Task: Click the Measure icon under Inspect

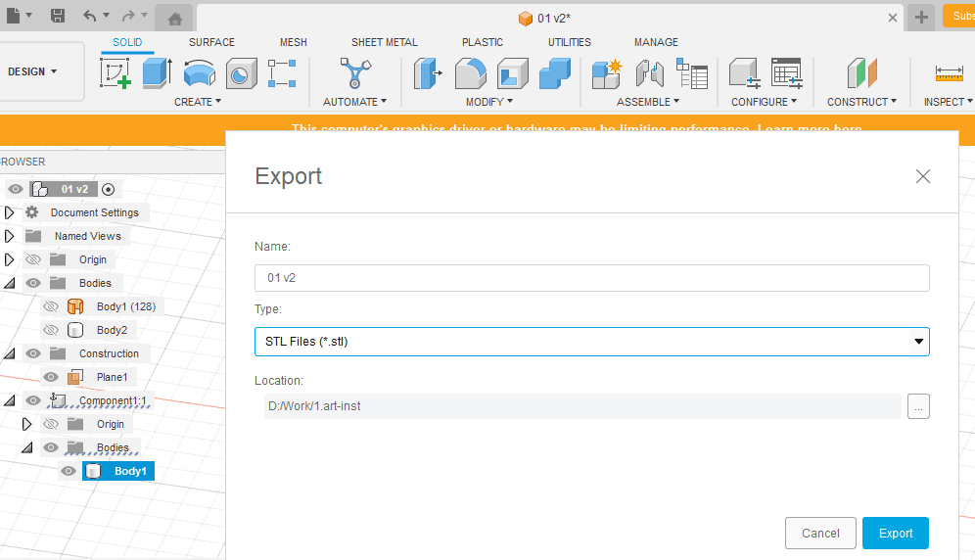Action: coord(949,73)
